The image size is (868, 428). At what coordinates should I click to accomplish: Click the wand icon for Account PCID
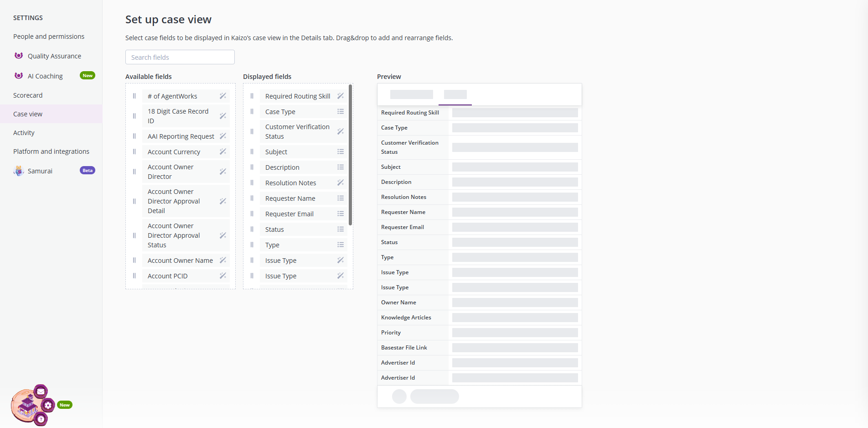(x=223, y=276)
